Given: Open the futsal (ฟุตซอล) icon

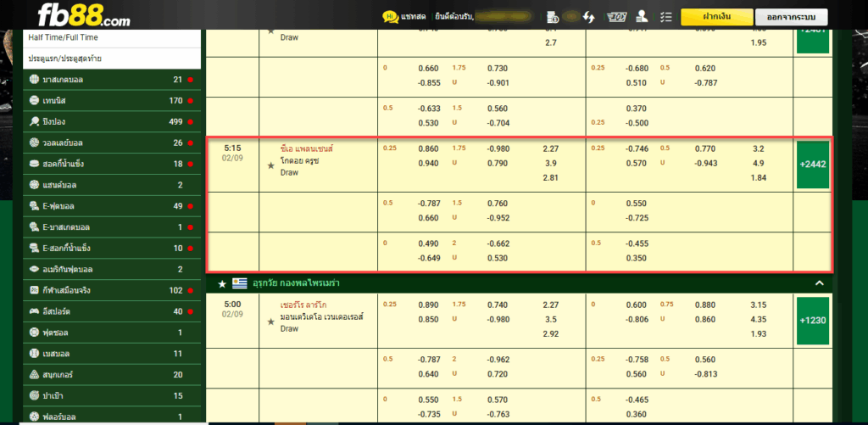Looking at the screenshot, I should [34, 333].
